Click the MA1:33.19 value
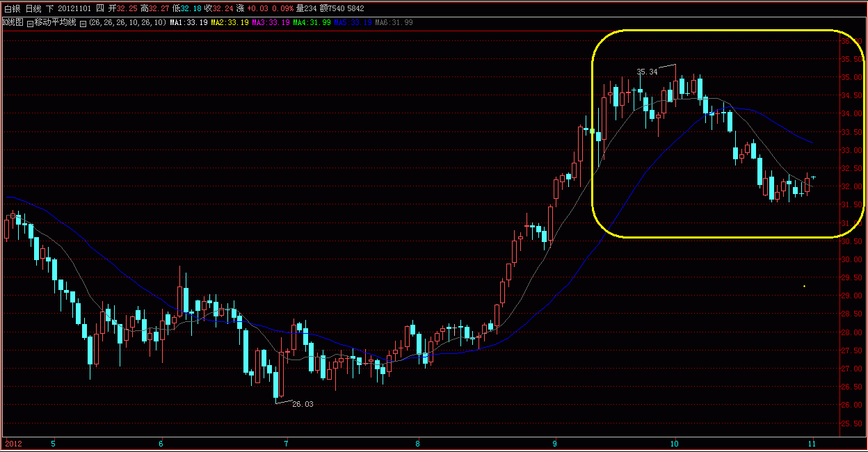868x452 pixels. coord(188,23)
